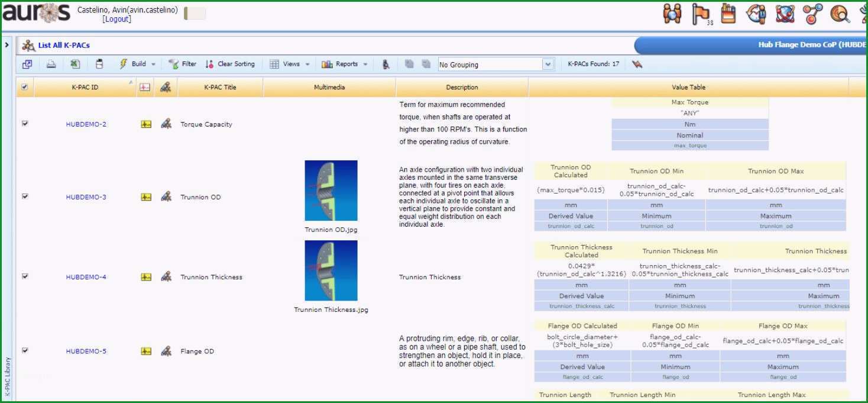Open the HUBDEMO-4 K-PAC link
The image size is (868, 403).
(x=86, y=277)
